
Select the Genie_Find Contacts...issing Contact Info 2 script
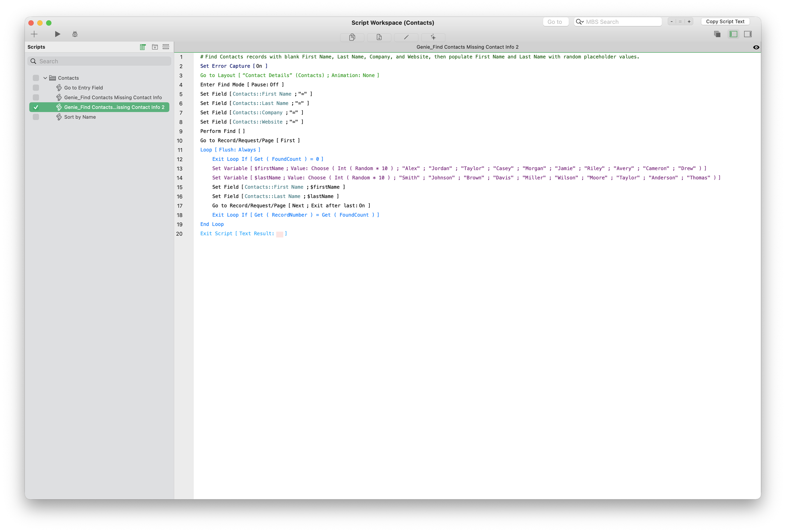114,107
